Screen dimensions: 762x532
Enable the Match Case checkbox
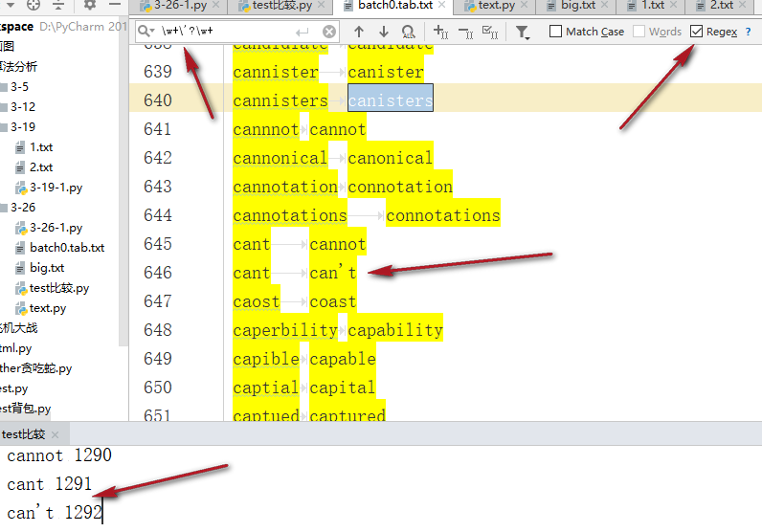point(555,32)
